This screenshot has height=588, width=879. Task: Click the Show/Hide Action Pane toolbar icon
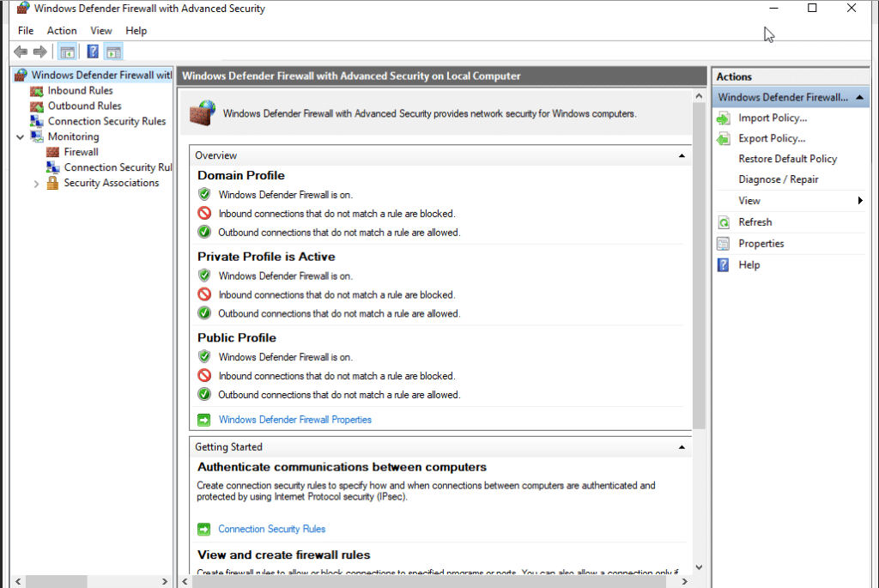pos(113,52)
